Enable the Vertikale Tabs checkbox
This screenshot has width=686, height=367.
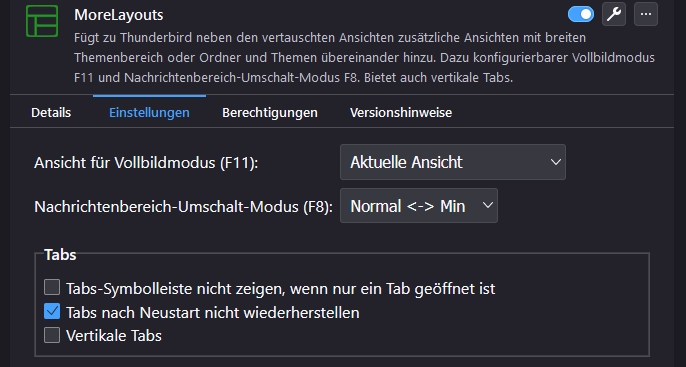[x=52, y=336]
